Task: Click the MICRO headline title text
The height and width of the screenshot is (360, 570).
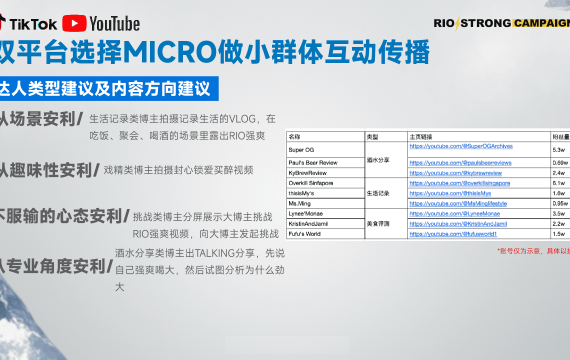Action: click(x=214, y=52)
